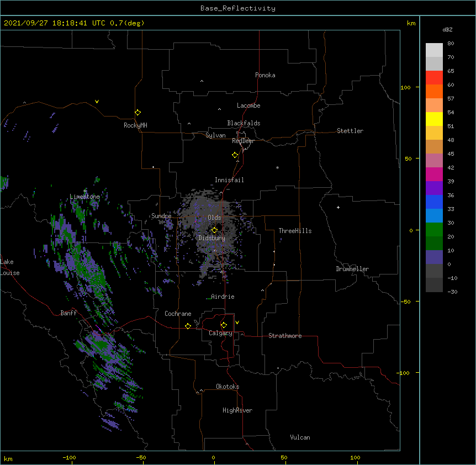The width and height of the screenshot is (476, 465).
Task: Click the Vulcan city label
Action: pyautogui.click(x=300, y=437)
